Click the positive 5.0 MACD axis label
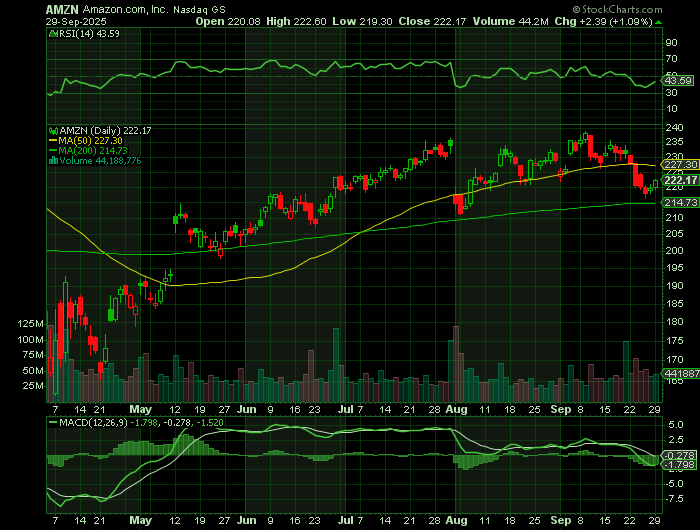The height and width of the screenshot is (530, 700). [675, 425]
